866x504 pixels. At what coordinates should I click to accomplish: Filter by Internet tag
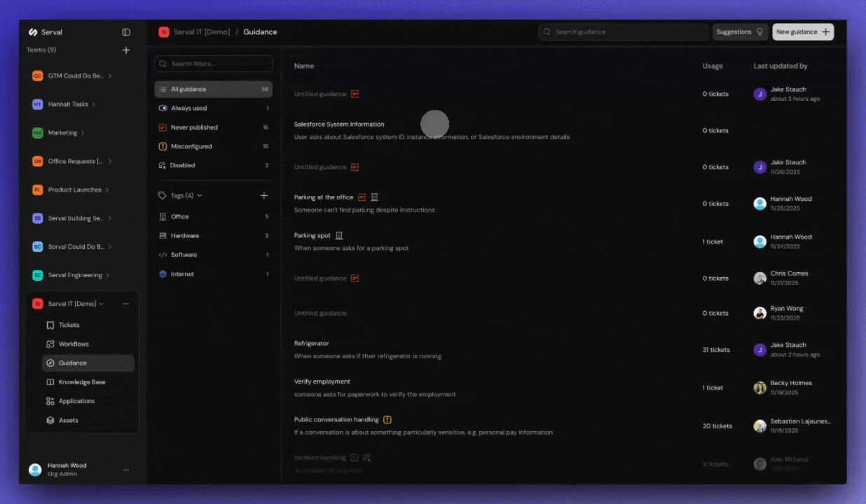(214, 274)
